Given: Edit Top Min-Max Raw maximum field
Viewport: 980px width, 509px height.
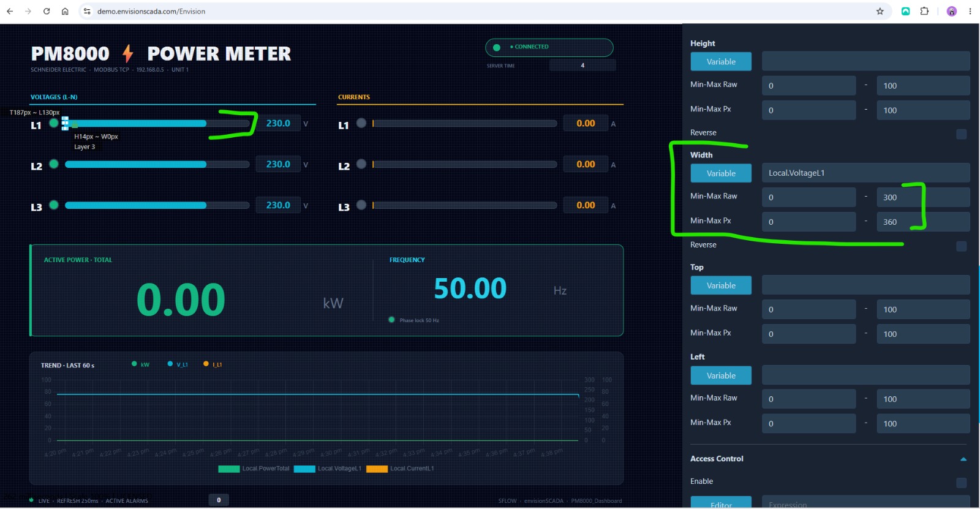Looking at the screenshot, I should coord(923,309).
